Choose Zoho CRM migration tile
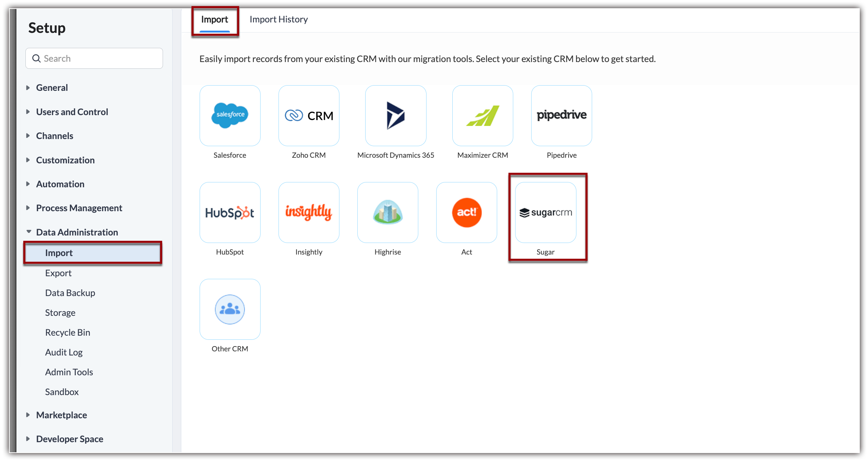This screenshot has width=868, height=462. pos(309,115)
